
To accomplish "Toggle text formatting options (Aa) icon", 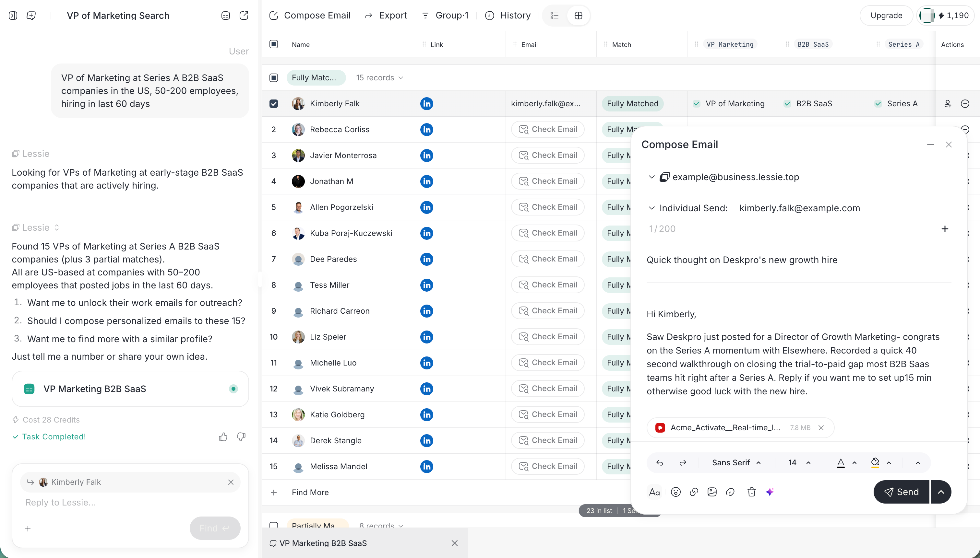I will [654, 492].
